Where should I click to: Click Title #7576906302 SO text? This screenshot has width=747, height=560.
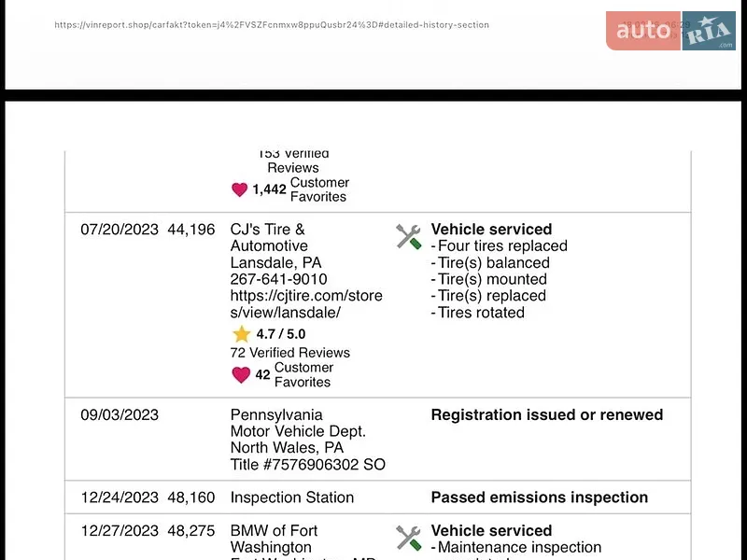point(308,464)
